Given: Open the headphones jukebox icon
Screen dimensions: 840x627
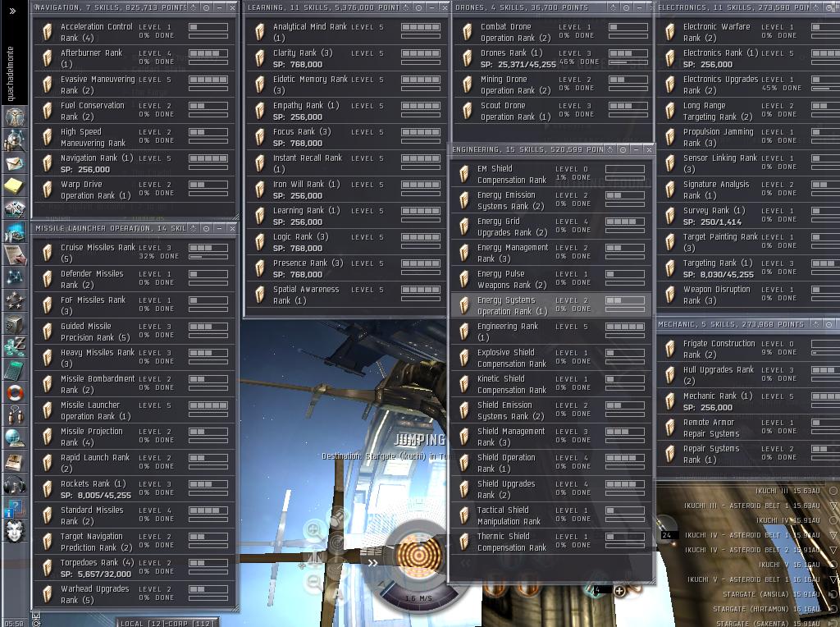Looking at the screenshot, I should [x=15, y=484].
